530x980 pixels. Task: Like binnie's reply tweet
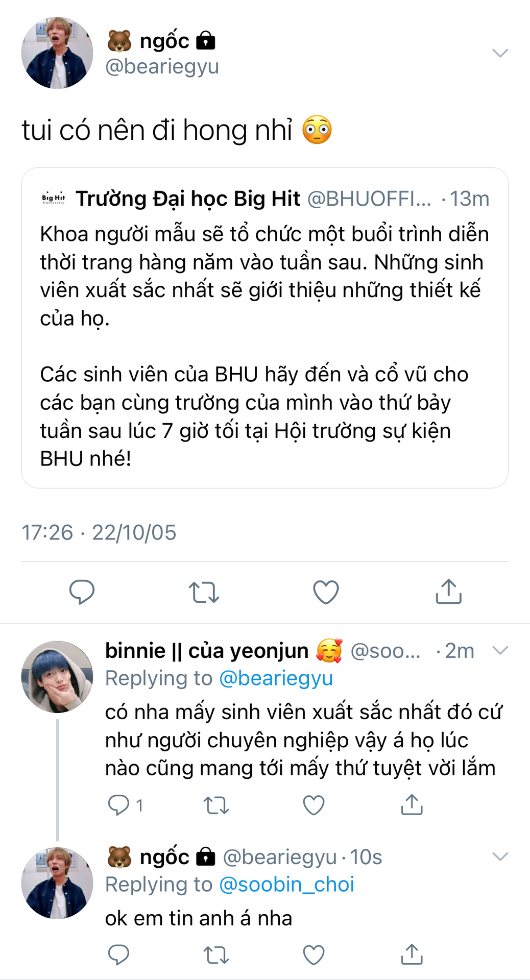314,805
